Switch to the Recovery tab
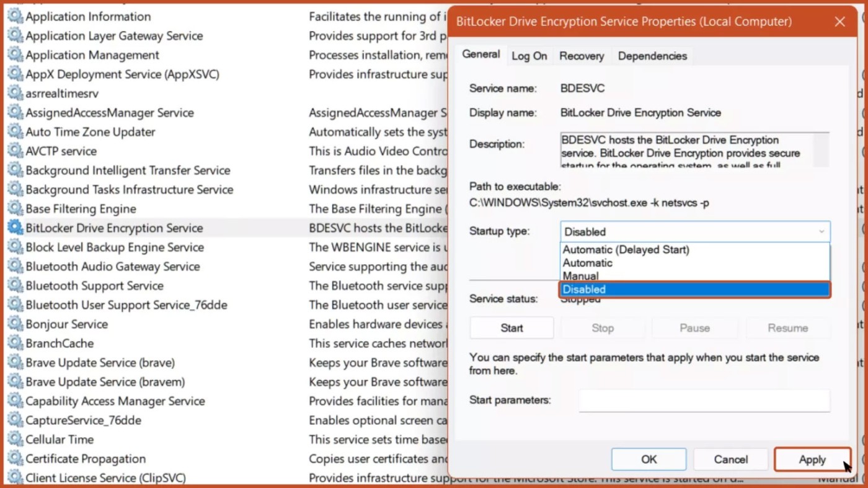The width and height of the screenshot is (868, 488). (x=581, y=56)
